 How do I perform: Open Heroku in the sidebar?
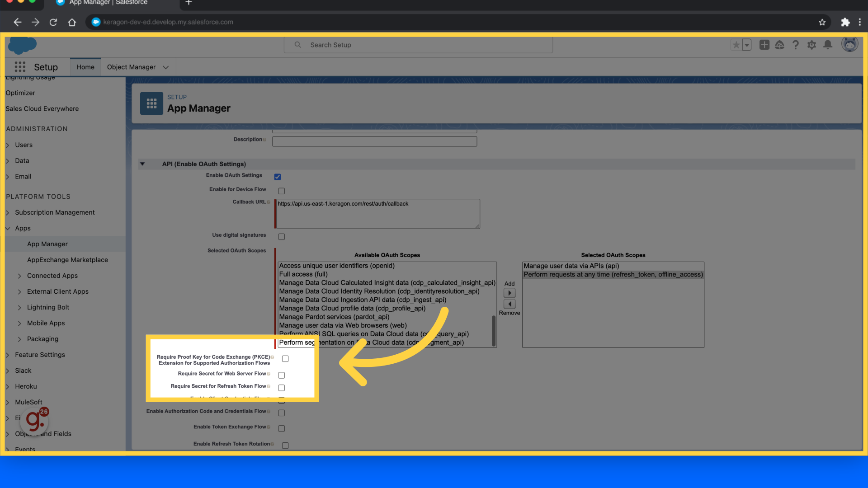coord(26,386)
